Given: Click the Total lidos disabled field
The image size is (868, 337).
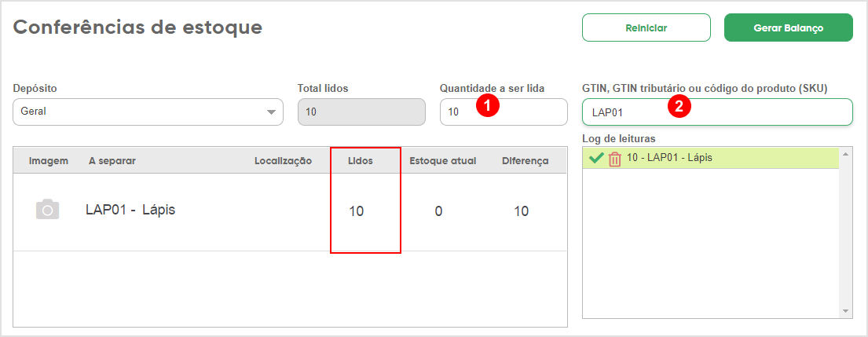Looking at the screenshot, I should pos(361,112).
